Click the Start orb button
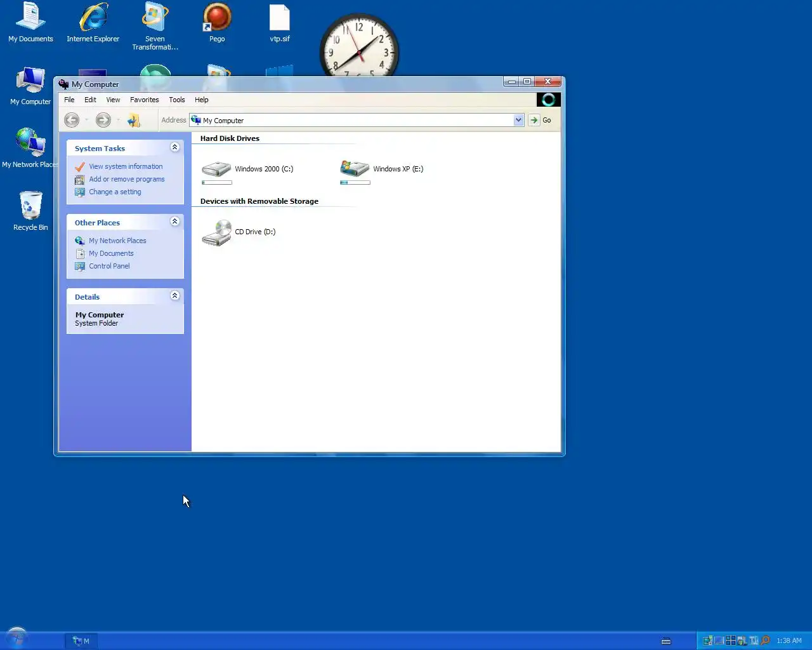 (16, 638)
